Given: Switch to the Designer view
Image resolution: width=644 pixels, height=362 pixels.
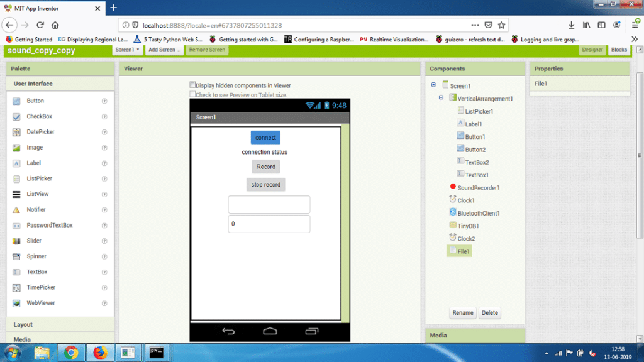Looking at the screenshot, I should pyautogui.click(x=592, y=50).
